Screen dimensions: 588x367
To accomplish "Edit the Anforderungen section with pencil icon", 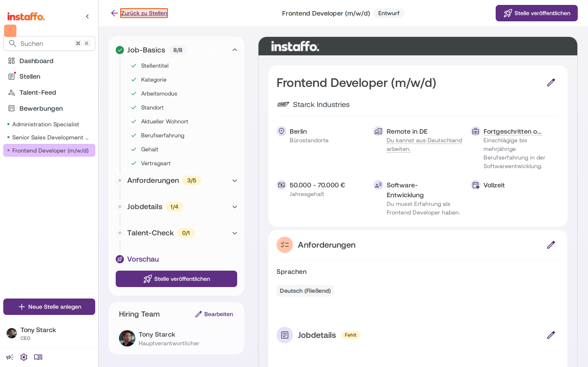I will (x=551, y=245).
